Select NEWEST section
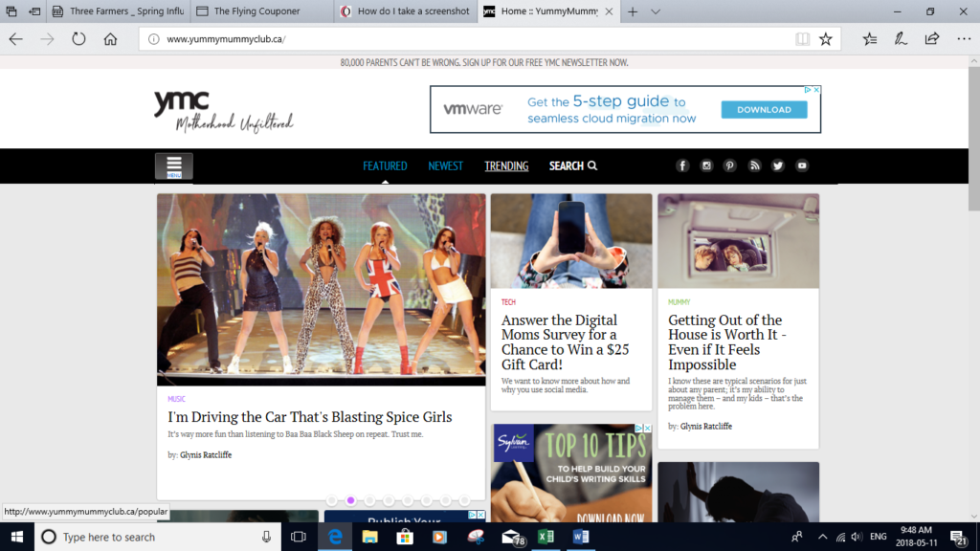This screenshot has width=980, height=551. pos(446,165)
